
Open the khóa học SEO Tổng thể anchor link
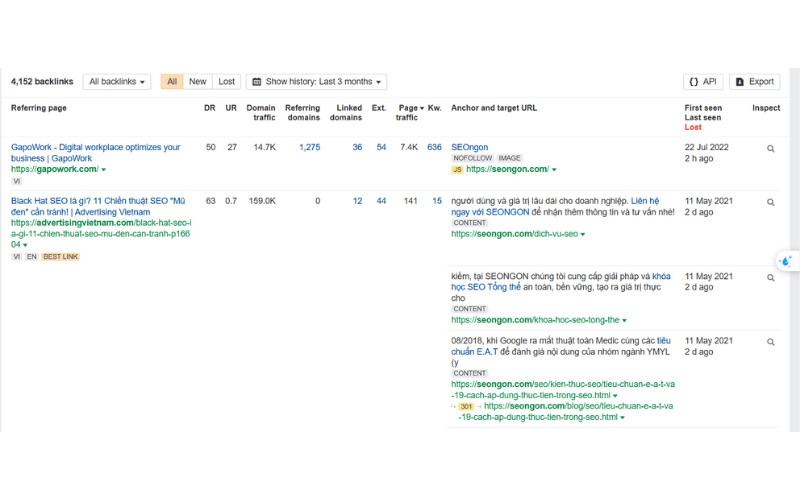point(561,282)
